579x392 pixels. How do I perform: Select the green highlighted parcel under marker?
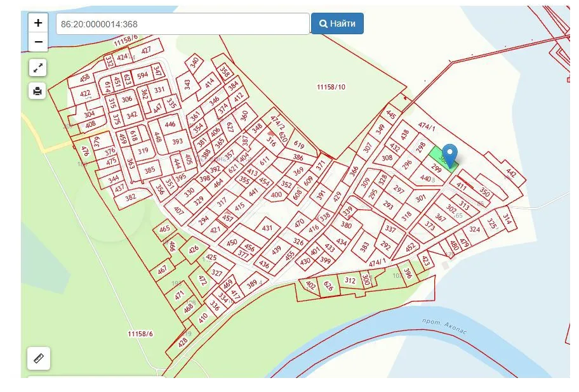click(x=439, y=156)
